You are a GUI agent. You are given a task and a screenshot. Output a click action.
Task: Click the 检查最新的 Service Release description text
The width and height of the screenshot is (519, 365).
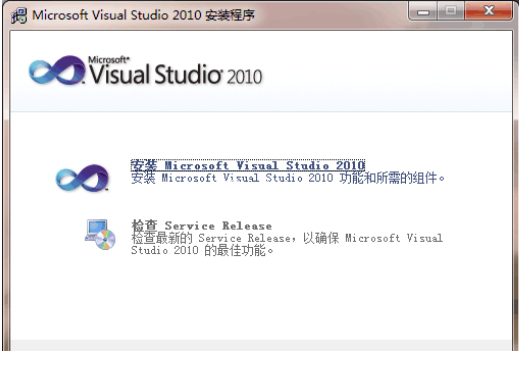pos(287,244)
